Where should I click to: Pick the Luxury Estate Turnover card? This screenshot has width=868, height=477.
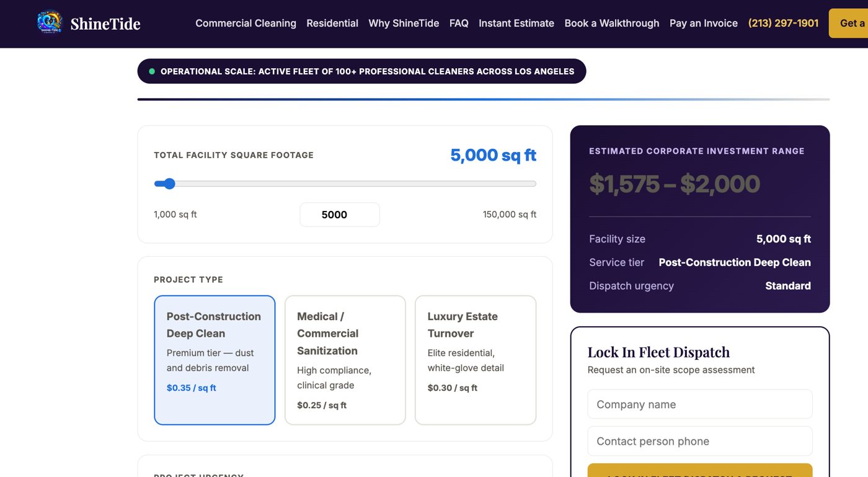[476, 360]
